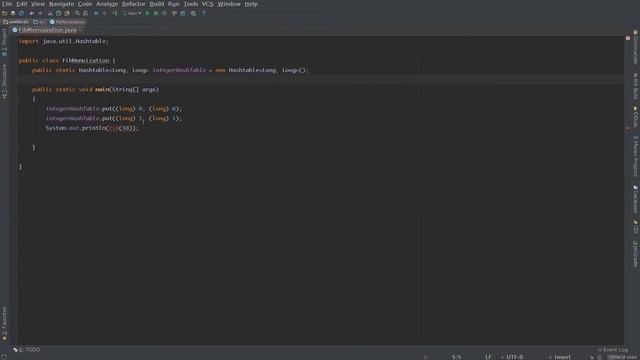Open the Help menu
Image resolution: width=640 pixels, height=360 pixels.
(251, 4)
